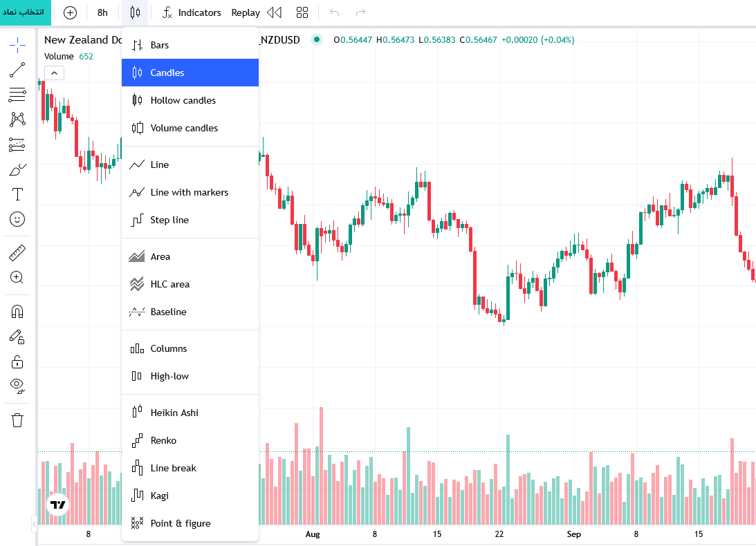The width and height of the screenshot is (756, 546).
Task: Open the Indicators dialog
Action: [x=192, y=12]
